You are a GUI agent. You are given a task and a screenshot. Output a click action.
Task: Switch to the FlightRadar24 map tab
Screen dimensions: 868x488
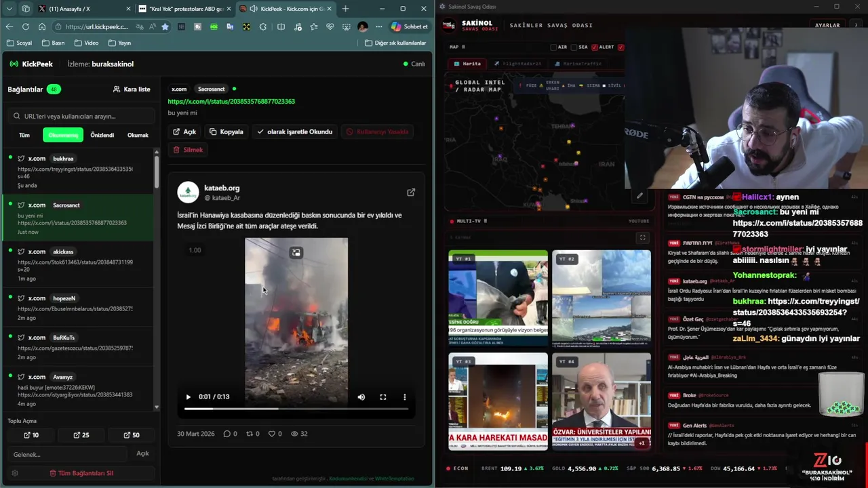(517, 64)
